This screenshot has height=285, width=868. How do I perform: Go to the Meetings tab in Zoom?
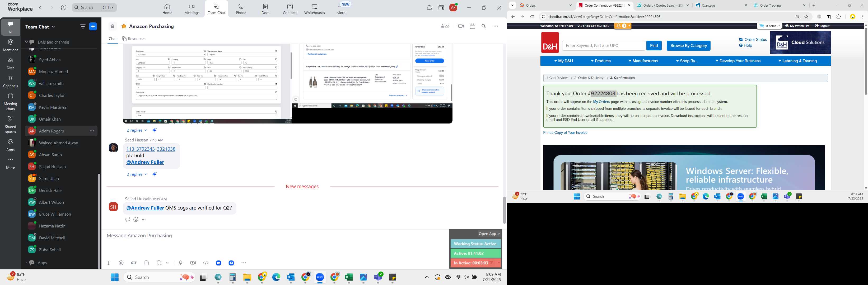pyautogui.click(x=192, y=9)
